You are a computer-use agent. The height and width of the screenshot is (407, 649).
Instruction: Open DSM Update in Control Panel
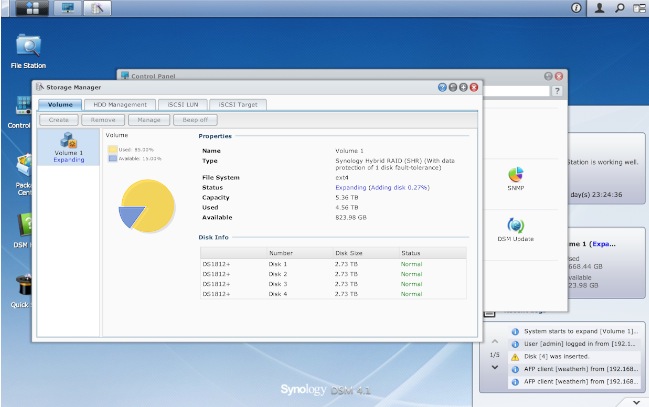[x=516, y=230]
